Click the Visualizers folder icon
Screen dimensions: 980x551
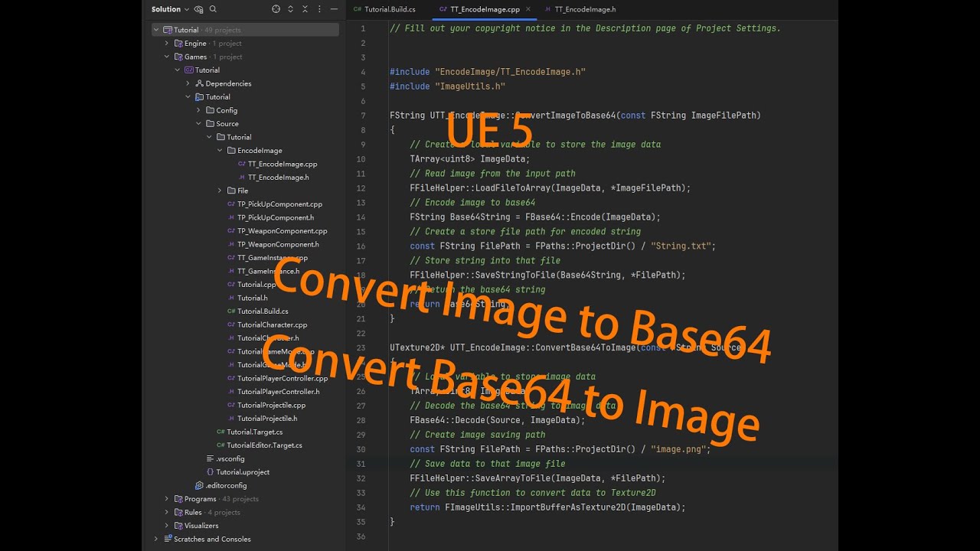click(178, 526)
